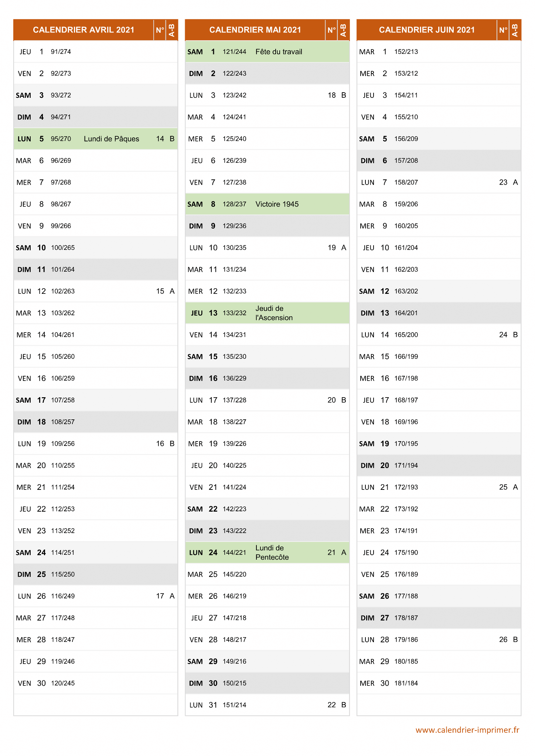535x756 pixels.
Task: Select VEN 30 row in April
Action: [96, 683]
